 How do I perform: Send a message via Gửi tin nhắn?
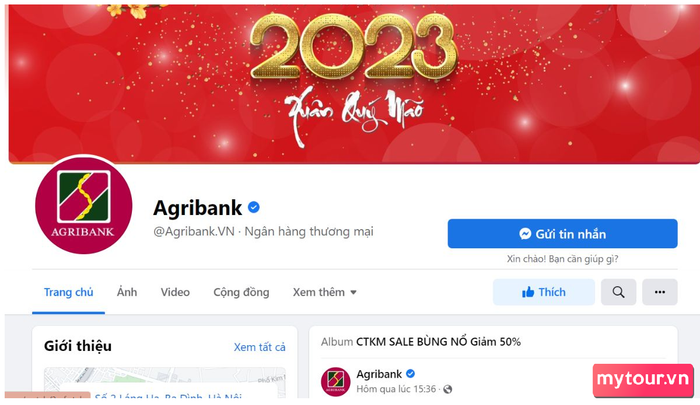tap(562, 234)
